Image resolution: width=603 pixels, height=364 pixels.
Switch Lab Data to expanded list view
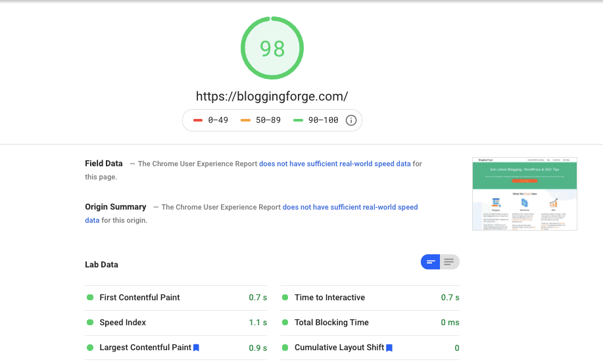tap(450, 262)
